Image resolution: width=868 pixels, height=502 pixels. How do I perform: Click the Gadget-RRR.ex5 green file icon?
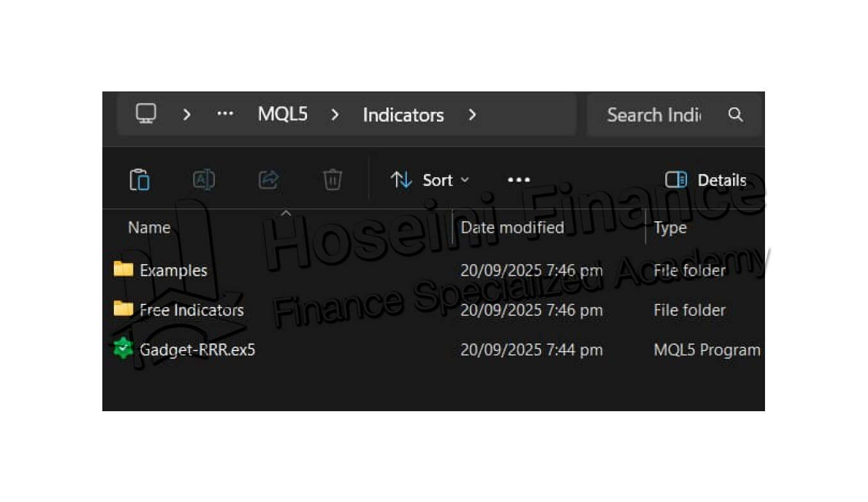123,349
